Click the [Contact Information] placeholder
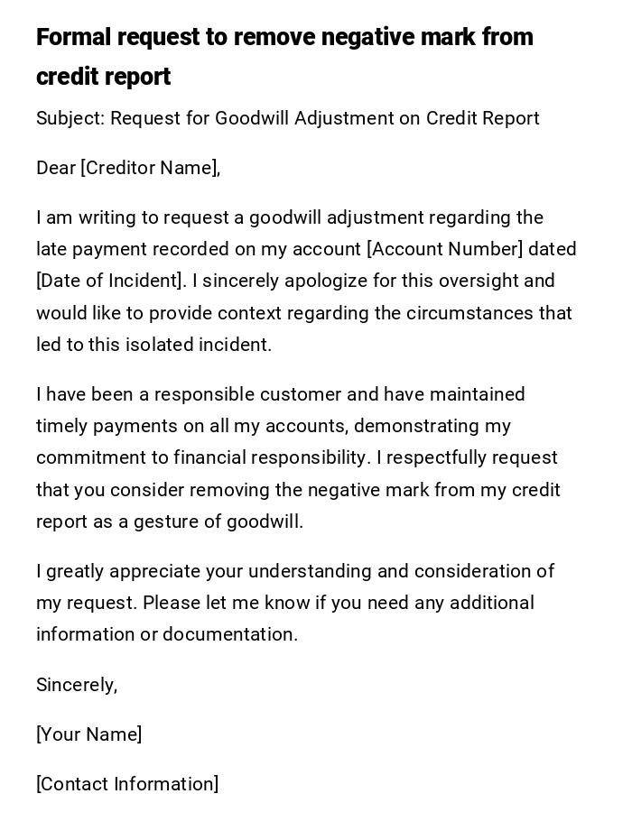Image resolution: width=632 pixels, height=840 pixels. [127, 784]
